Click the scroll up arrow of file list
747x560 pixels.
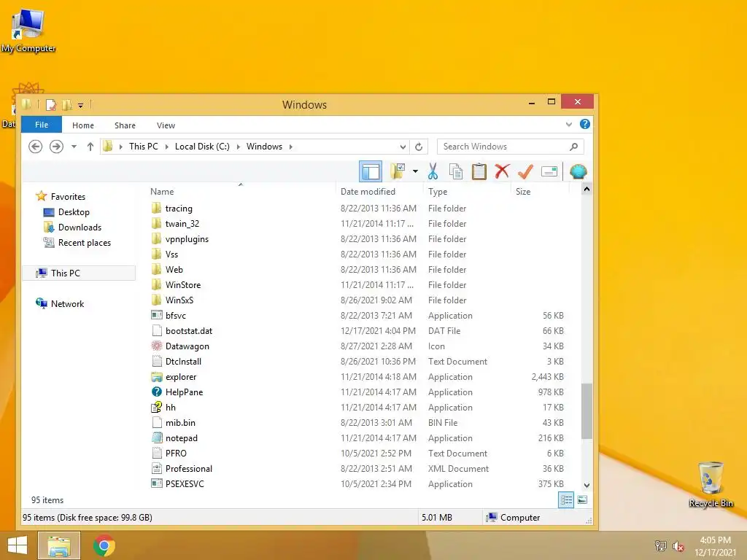tap(587, 189)
